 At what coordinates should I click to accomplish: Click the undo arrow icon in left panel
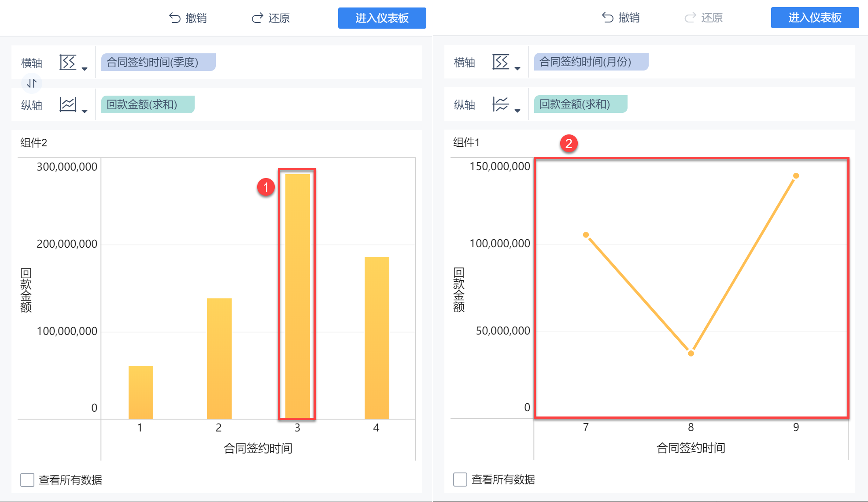tap(175, 18)
